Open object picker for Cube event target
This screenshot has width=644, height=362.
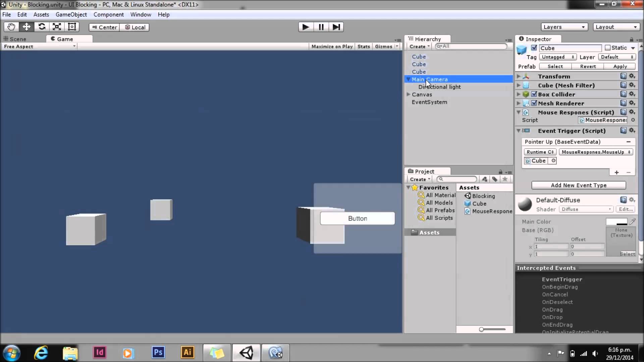[553, 161]
